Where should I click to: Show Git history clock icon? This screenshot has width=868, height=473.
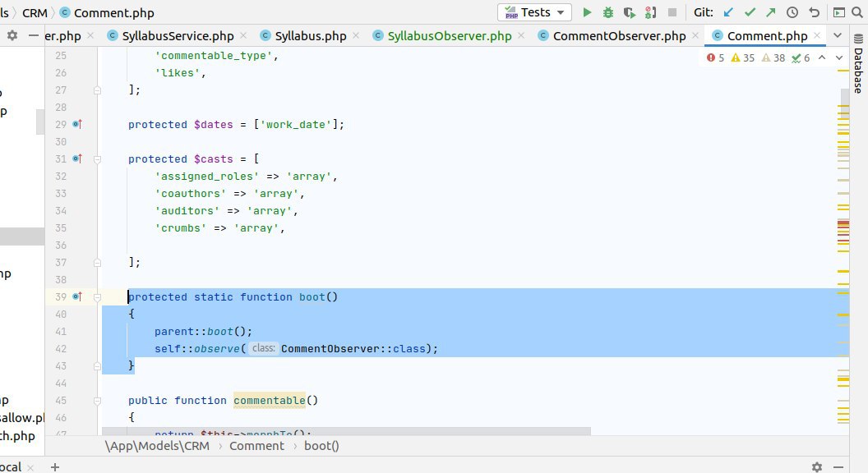coord(792,12)
